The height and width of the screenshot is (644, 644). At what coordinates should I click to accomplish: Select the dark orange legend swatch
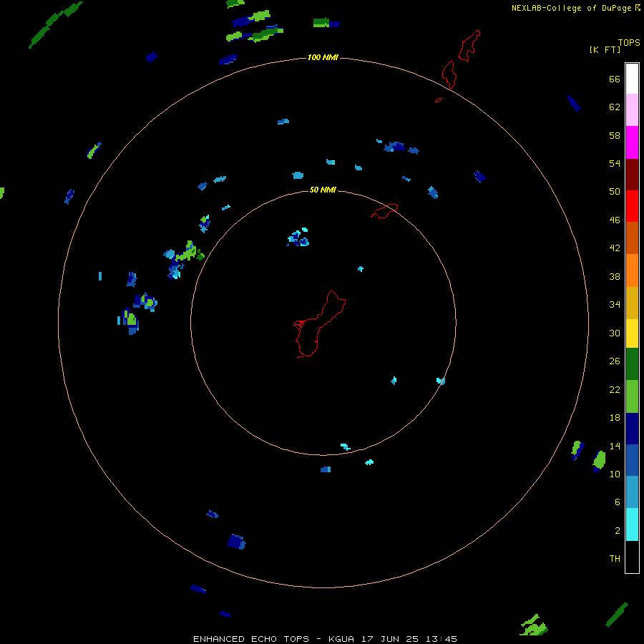[x=632, y=238]
